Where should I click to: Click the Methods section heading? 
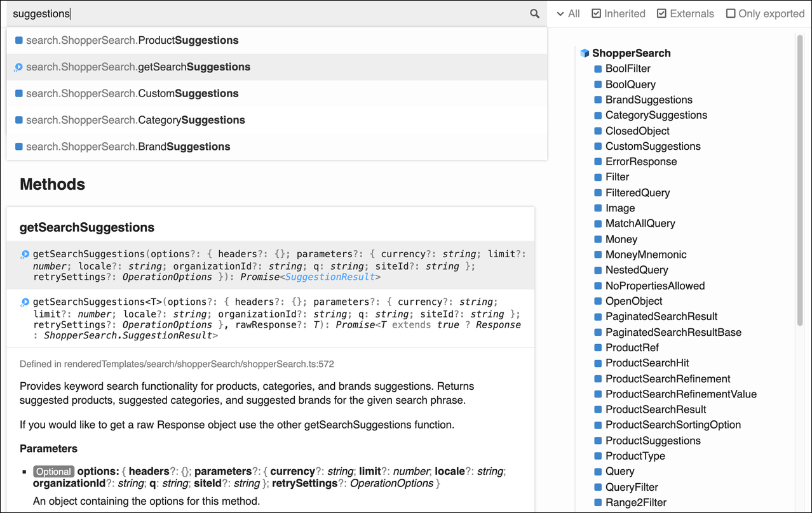coord(52,184)
